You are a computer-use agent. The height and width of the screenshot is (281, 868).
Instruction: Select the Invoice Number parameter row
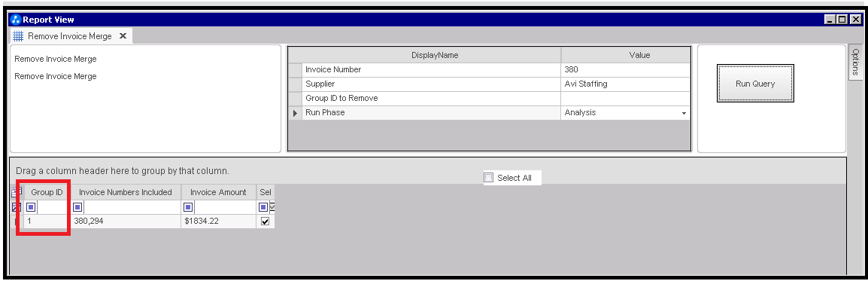click(x=490, y=70)
